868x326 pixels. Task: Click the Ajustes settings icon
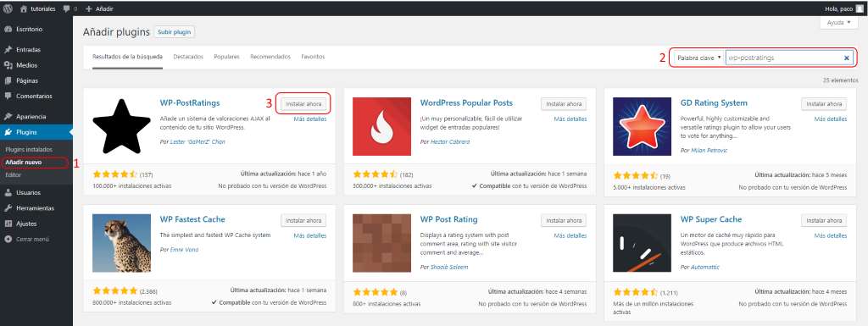pyautogui.click(x=8, y=224)
